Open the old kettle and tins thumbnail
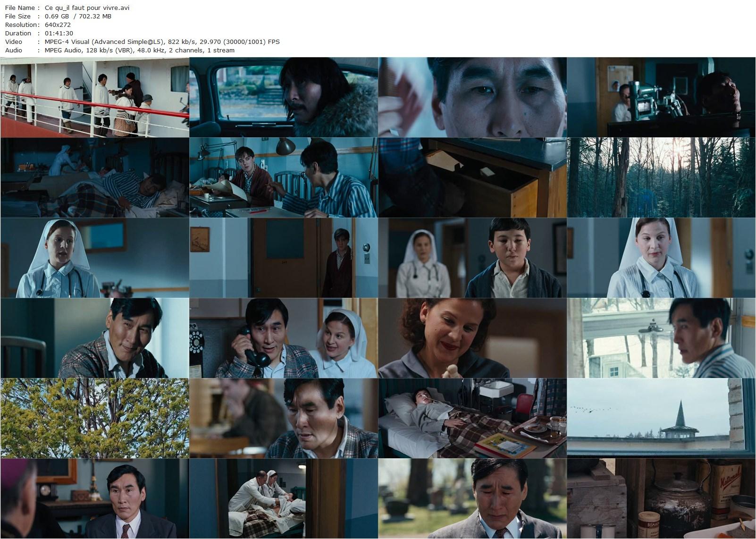The width and height of the screenshot is (756, 539). tap(661, 498)
